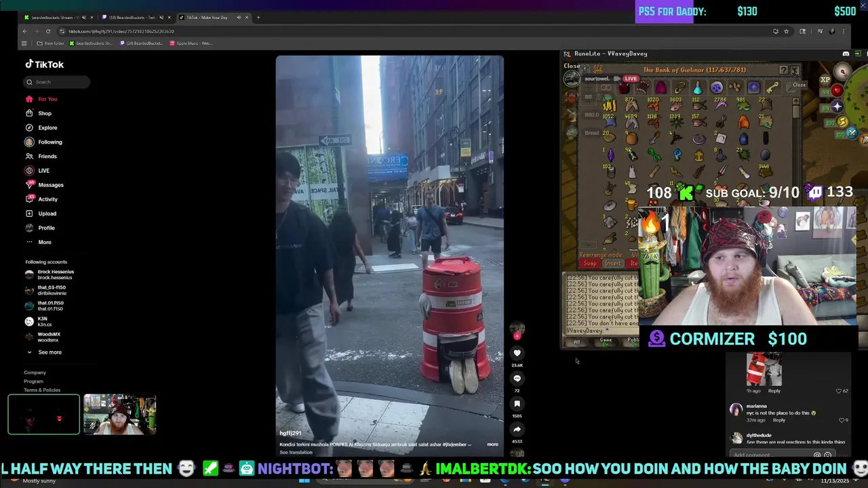
Task: Open the Shop page in TikTok sidebar
Action: 39,113
